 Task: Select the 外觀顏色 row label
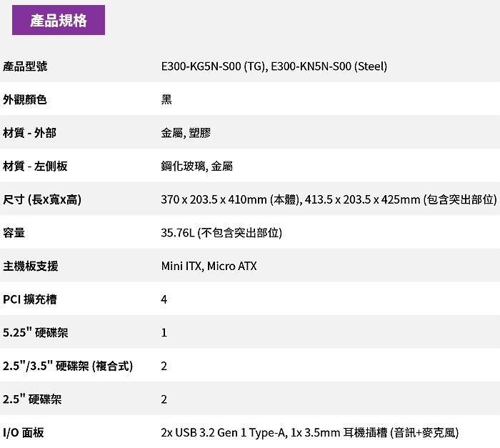(x=25, y=99)
